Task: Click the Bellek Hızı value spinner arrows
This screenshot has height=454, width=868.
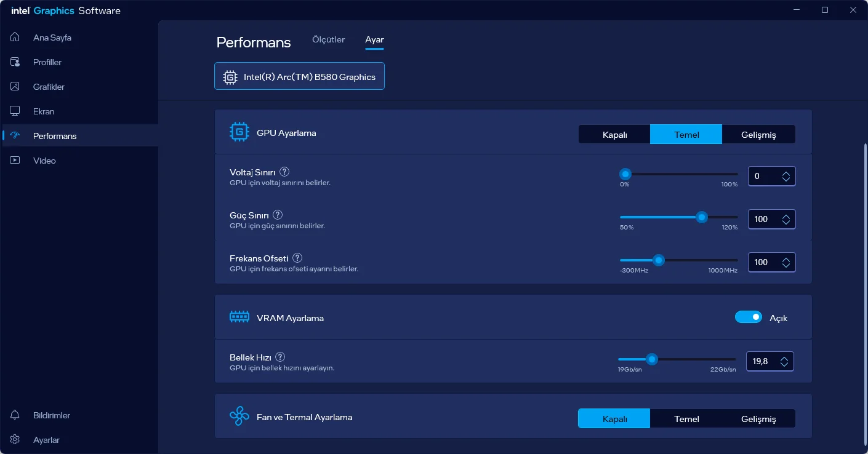Action: click(784, 362)
